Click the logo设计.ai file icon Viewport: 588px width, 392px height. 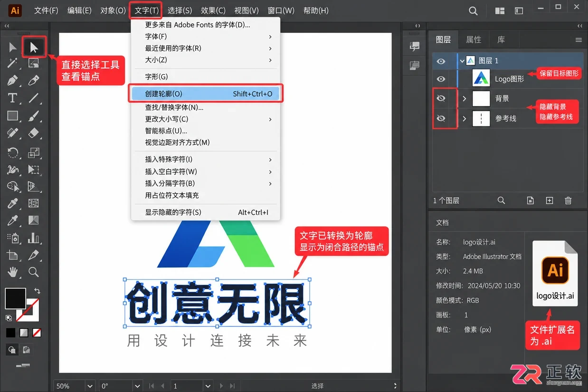pos(555,273)
